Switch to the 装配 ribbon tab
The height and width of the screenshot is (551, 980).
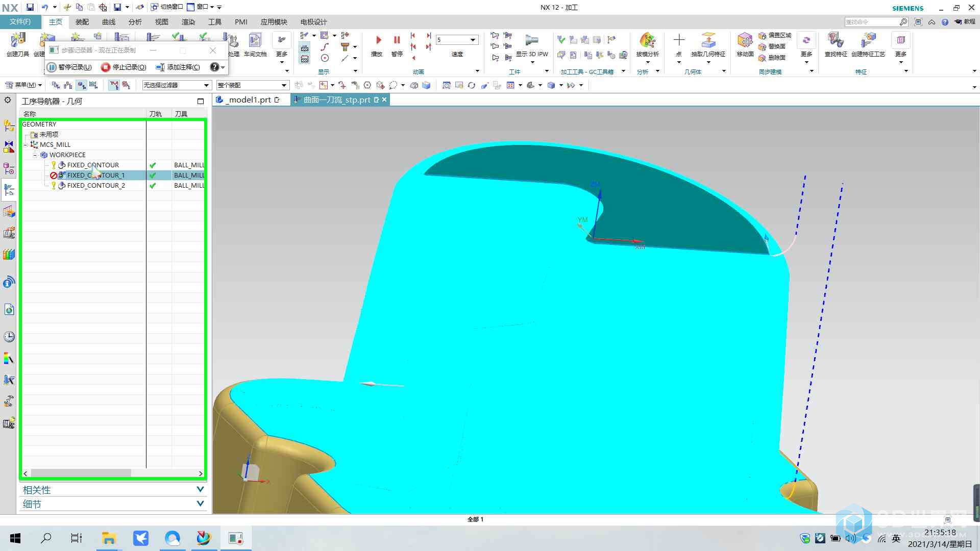(82, 22)
